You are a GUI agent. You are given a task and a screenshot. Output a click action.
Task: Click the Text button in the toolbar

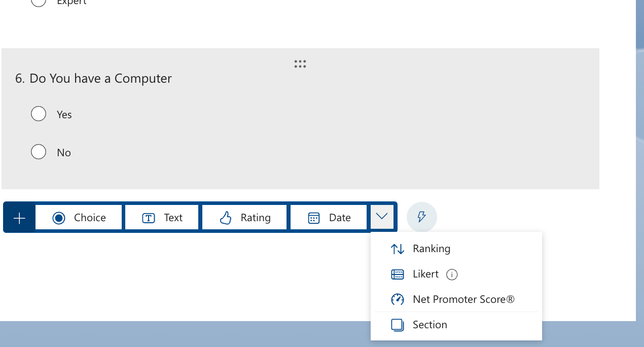click(161, 217)
